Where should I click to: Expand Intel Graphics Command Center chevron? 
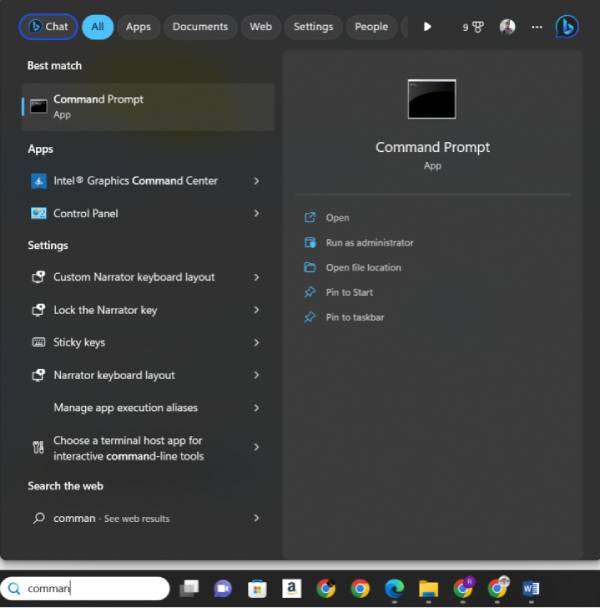(256, 181)
